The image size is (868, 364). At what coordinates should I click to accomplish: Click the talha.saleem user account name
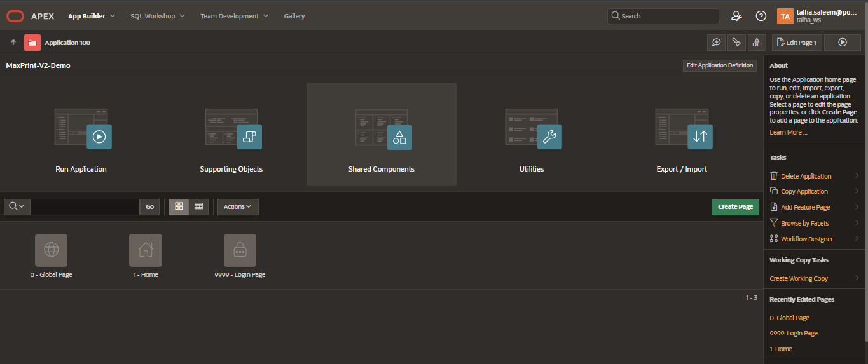[827, 12]
